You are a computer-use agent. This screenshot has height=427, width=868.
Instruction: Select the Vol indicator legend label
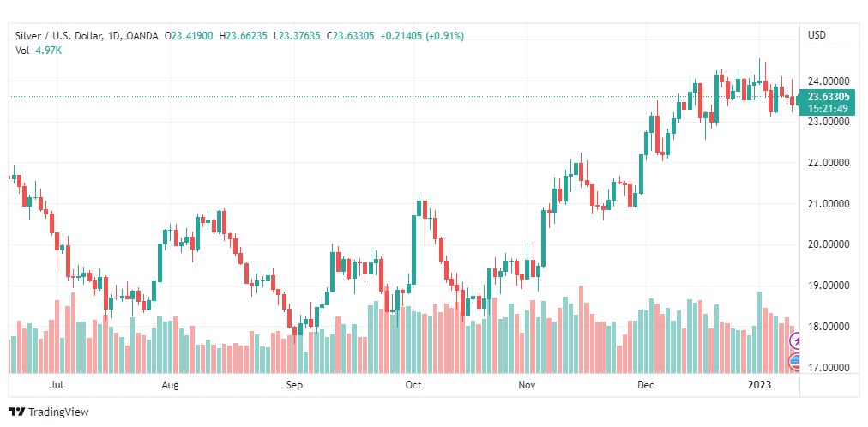[22, 50]
